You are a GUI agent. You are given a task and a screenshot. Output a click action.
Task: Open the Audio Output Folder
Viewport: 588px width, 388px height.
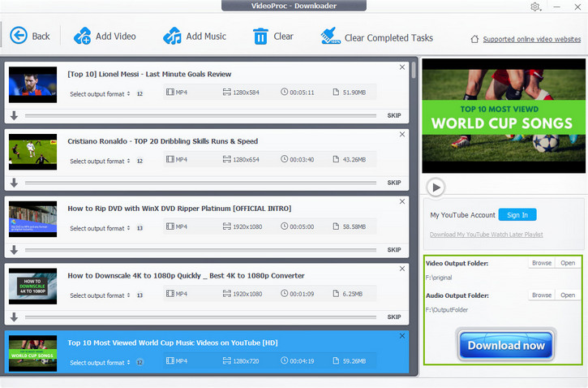(x=568, y=295)
